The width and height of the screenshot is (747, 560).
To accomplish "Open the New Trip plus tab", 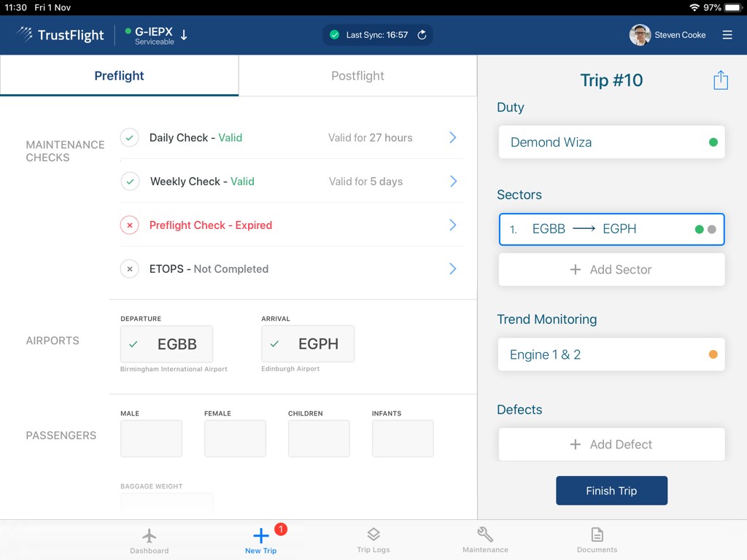I will 260,541.
